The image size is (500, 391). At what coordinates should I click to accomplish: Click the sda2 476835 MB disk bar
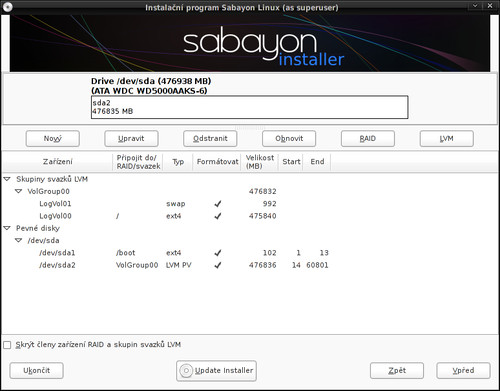pyautogui.click(x=250, y=107)
